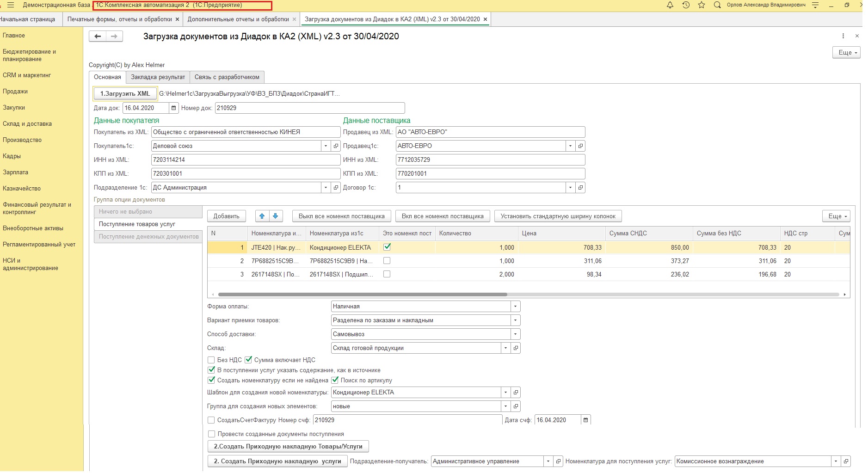Click the search magnifier icon

pyautogui.click(x=717, y=5)
